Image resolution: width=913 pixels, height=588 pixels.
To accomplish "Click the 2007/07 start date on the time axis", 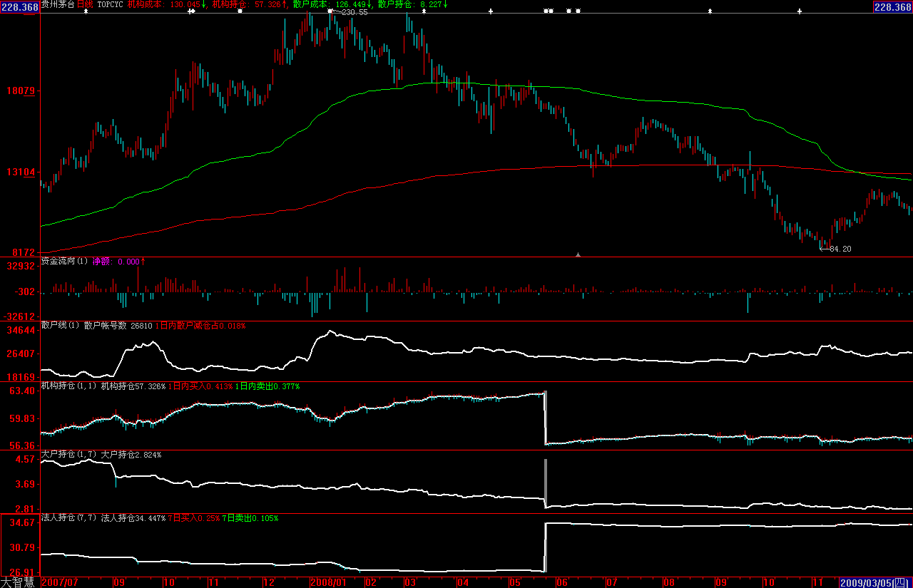I will [60, 583].
